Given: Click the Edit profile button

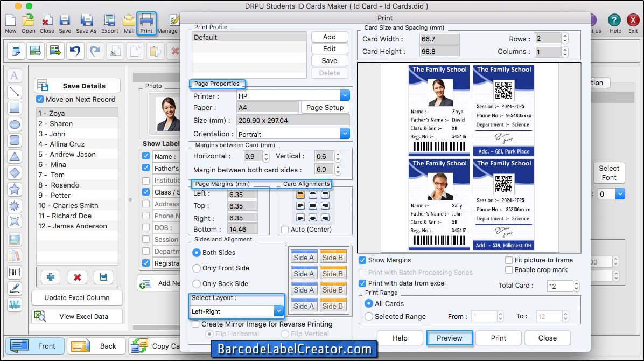Looking at the screenshot, I should (x=330, y=48).
